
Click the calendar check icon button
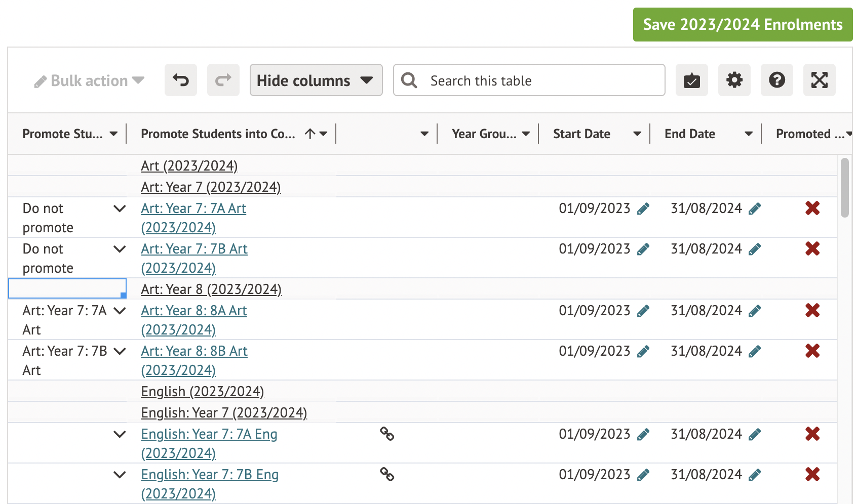[x=691, y=80]
